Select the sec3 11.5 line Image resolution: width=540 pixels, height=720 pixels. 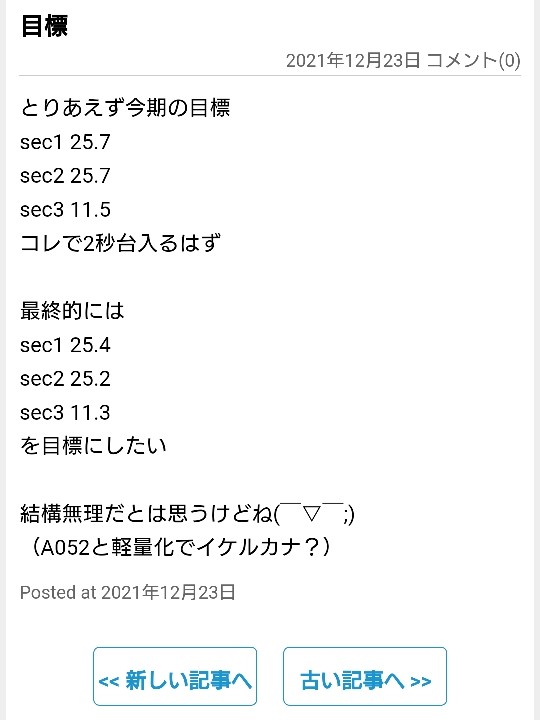point(65,210)
